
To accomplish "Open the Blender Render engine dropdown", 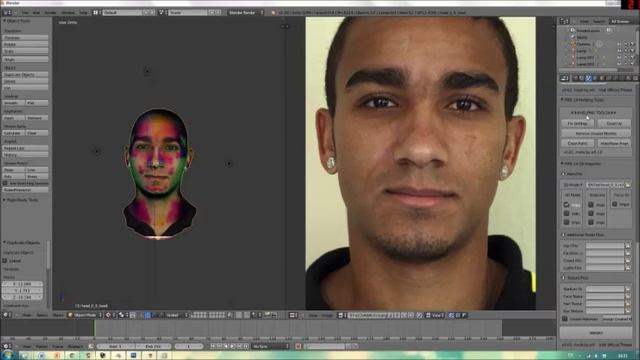I will 245,13.
